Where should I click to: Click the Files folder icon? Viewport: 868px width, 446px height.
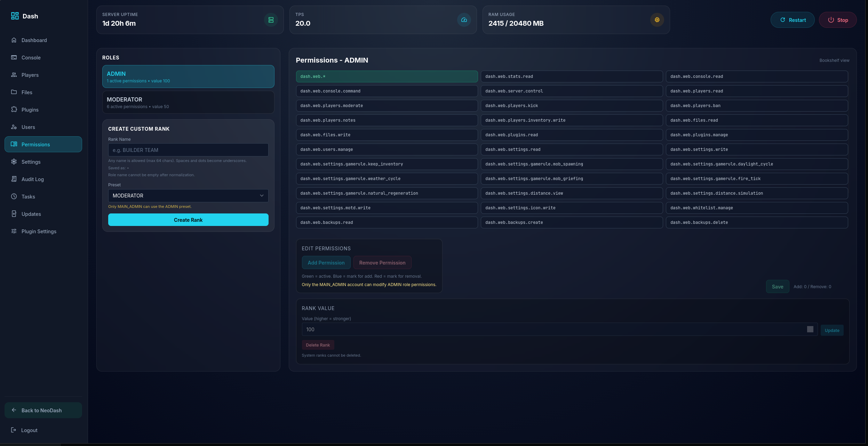[x=14, y=92]
